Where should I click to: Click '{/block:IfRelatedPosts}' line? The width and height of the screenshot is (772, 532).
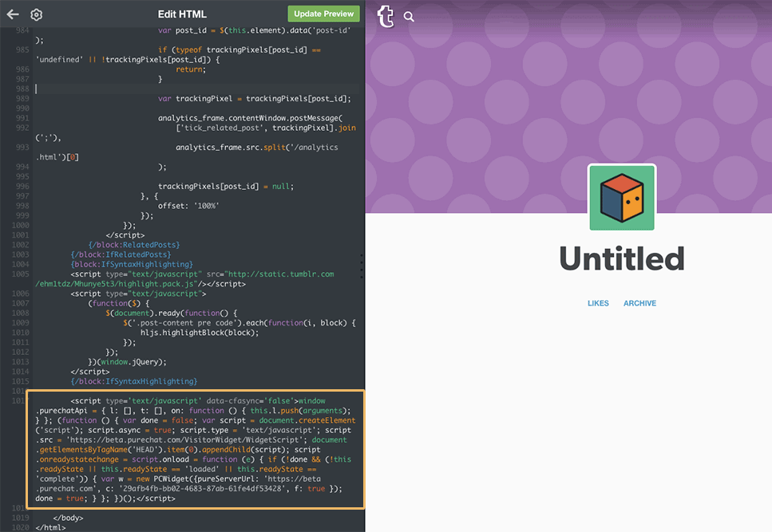click(x=121, y=254)
